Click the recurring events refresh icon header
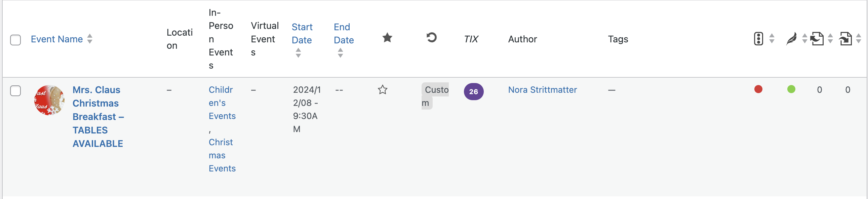 click(x=431, y=37)
